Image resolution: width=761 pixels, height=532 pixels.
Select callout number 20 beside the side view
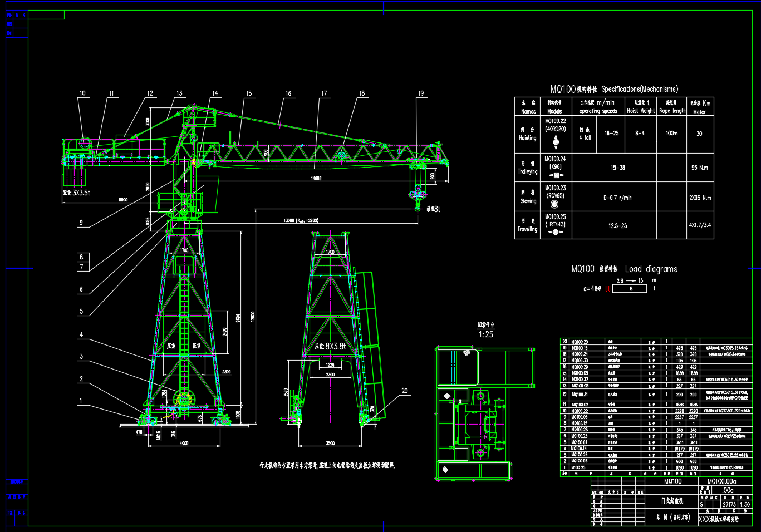pos(405,391)
